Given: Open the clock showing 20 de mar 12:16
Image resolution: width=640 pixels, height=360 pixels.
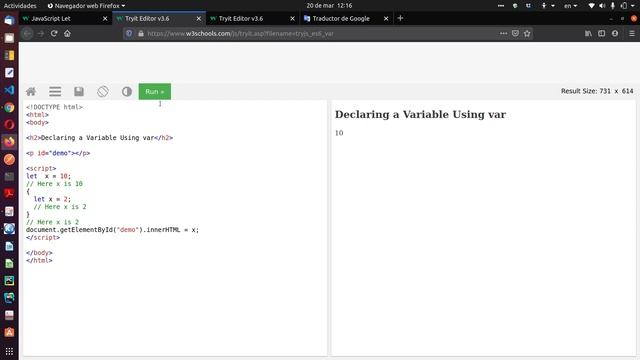Looking at the screenshot, I should pyautogui.click(x=329, y=6).
